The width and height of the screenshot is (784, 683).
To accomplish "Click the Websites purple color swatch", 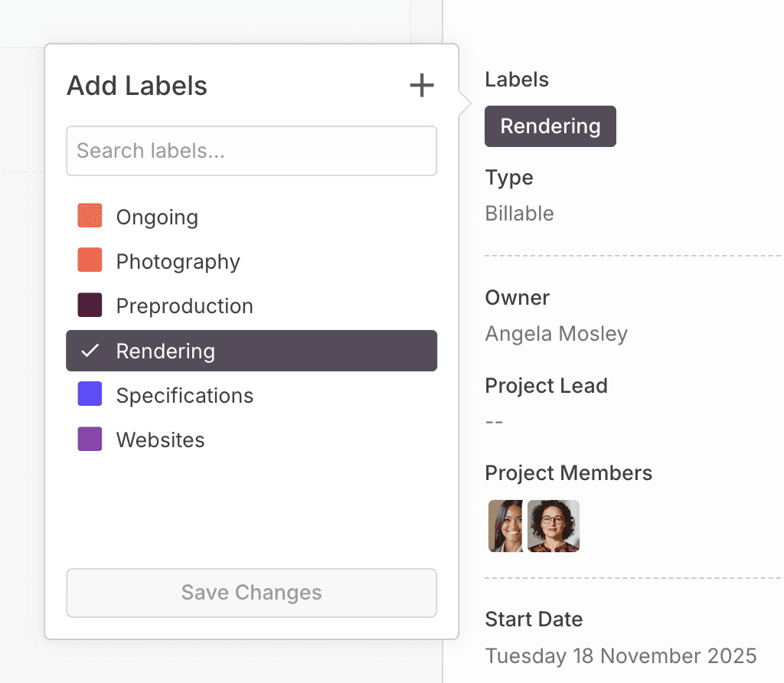I will click(90, 439).
